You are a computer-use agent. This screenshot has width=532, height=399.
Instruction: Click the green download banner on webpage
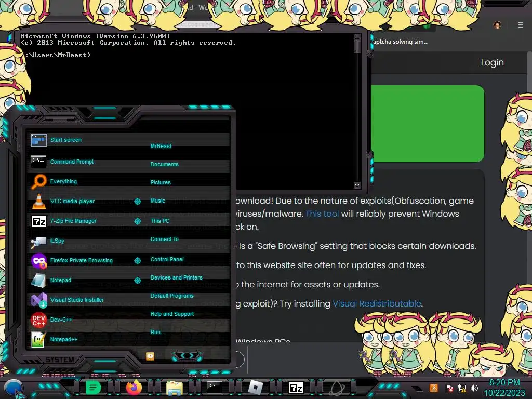428,124
